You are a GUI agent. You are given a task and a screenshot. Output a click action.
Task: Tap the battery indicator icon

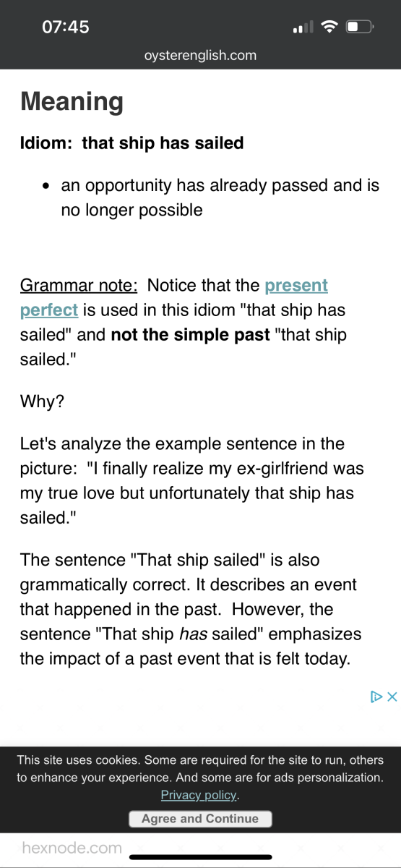(x=359, y=27)
